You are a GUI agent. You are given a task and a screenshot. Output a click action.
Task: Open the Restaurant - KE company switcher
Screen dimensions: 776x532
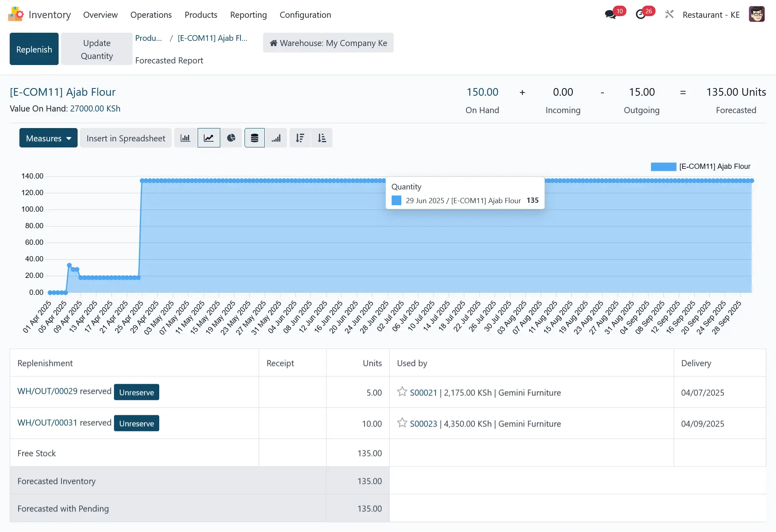point(711,15)
